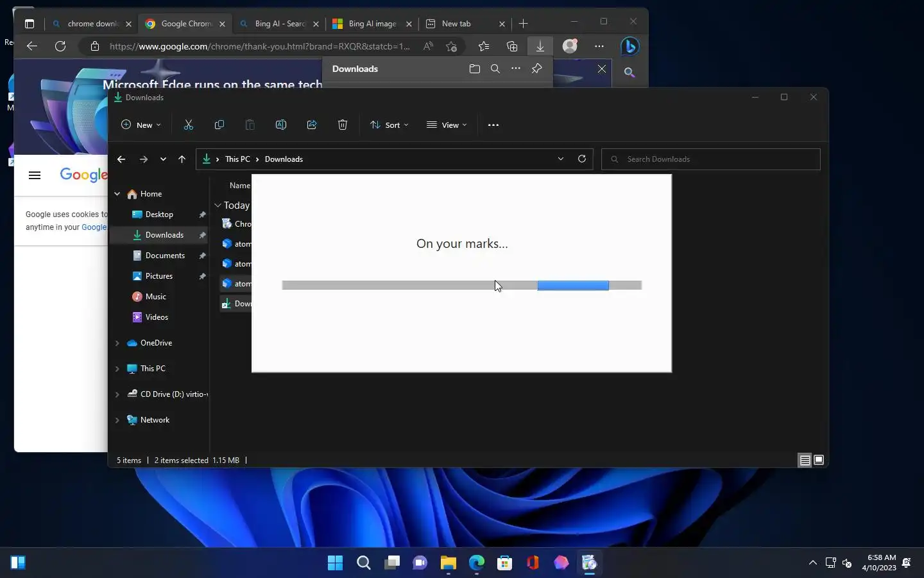
Task: Switch to large thumbnails view icon in status bar
Action: pos(819,460)
